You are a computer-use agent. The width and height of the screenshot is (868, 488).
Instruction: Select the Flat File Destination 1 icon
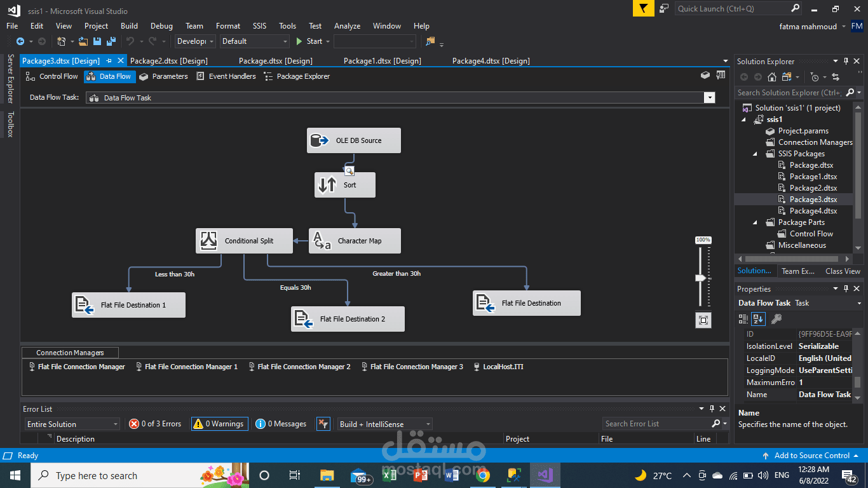pos(85,305)
